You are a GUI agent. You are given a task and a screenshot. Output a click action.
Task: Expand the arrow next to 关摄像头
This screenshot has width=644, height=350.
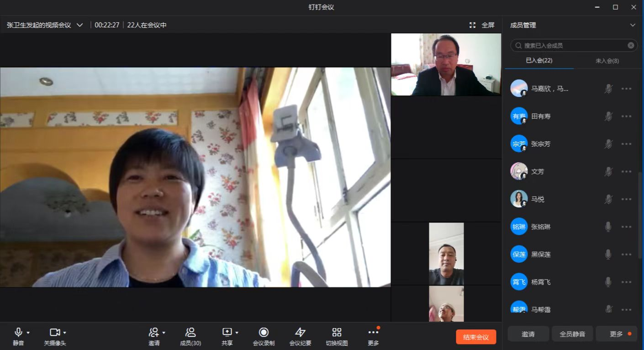point(65,333)
